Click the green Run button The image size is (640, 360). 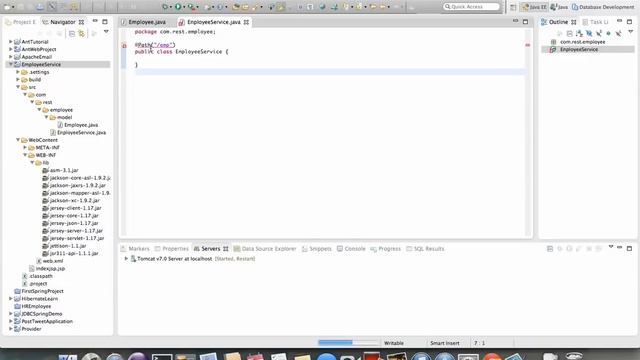(x=178, y=7)
